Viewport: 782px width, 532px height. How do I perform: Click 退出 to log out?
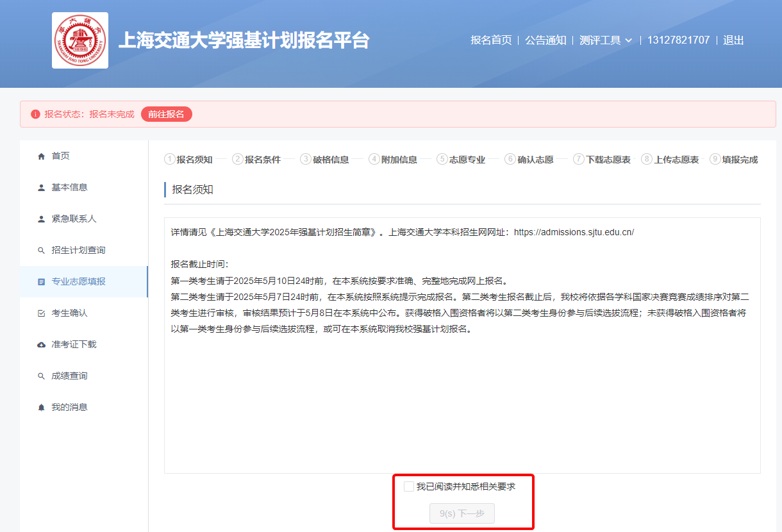click(733, 40)
